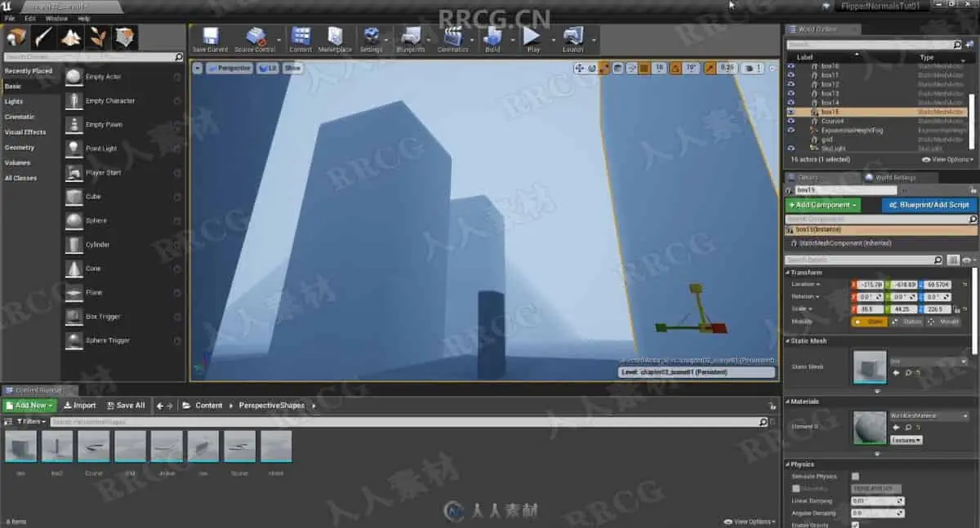Select the Player Start item
This screenshot has width=980, height=528.
124,172
